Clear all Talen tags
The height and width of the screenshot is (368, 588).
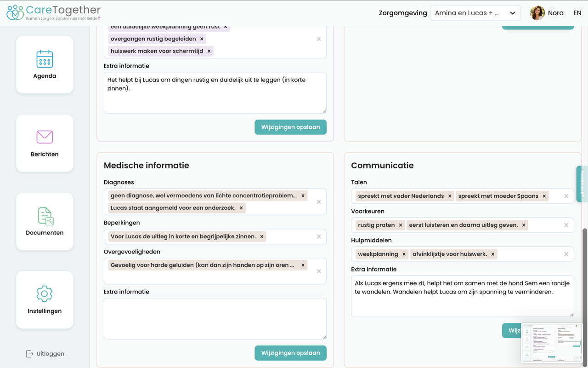click(x=566, y=196)
